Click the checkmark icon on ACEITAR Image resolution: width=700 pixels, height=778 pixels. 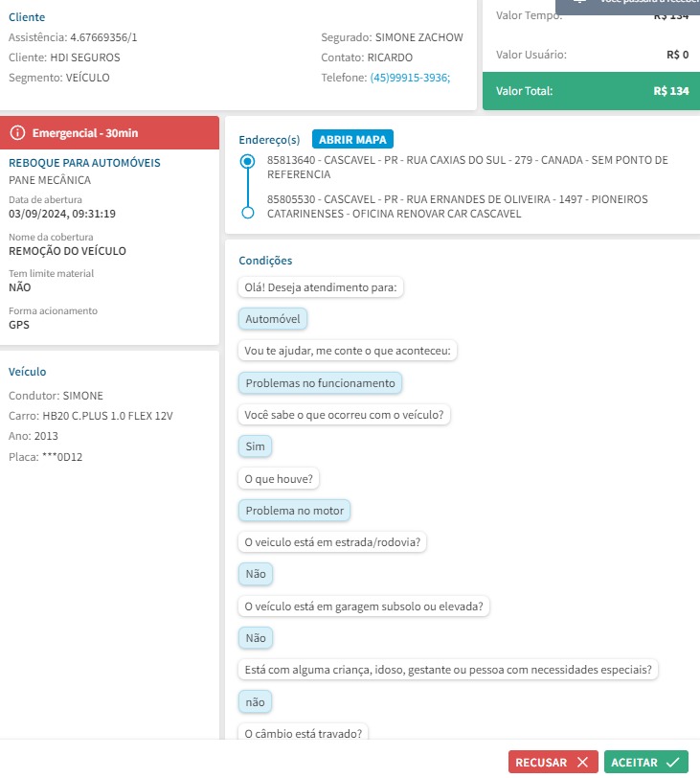[672, 763]
